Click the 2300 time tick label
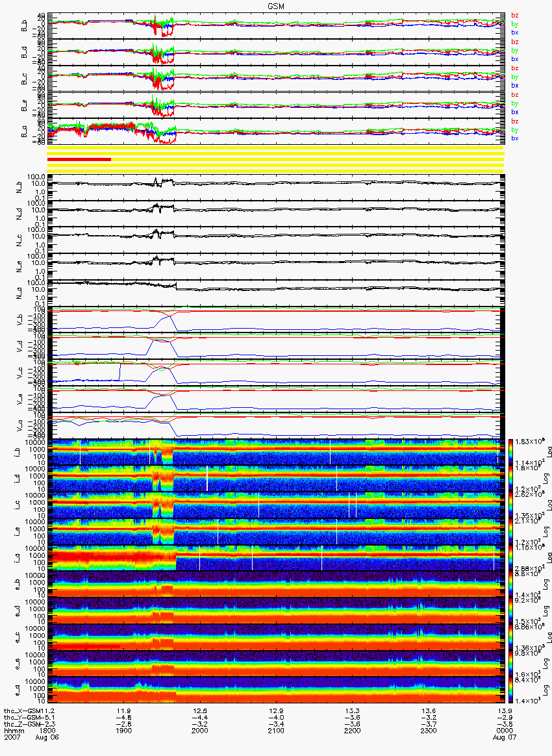Image resolution: width=552 pixels, height=756 pixels. [429, 731]
